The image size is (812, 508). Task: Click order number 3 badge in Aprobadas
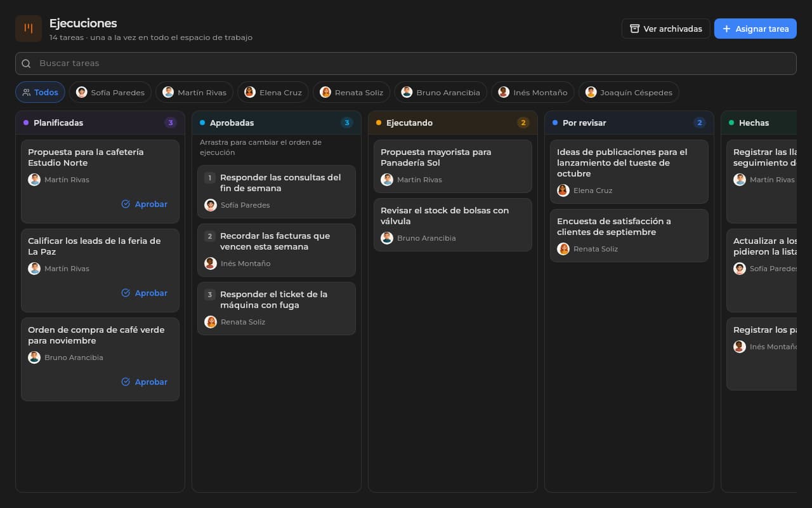pyautogui.click(x=210, y=295)
